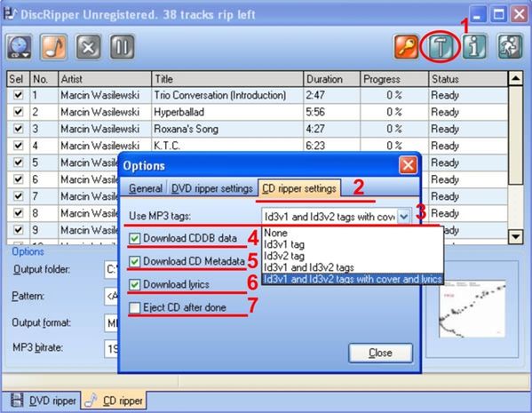
Task: Show the About info icon
Action: pyautogui.click(x=474, y=47)
